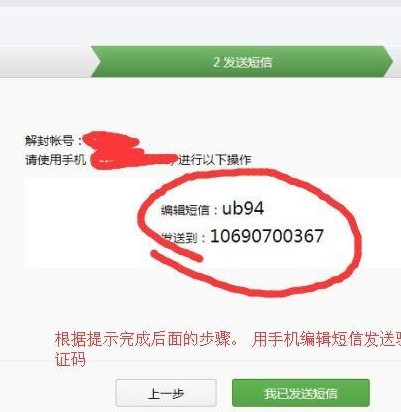Go back with the 上一步 button
401x412 pixels.
(166, 393)
